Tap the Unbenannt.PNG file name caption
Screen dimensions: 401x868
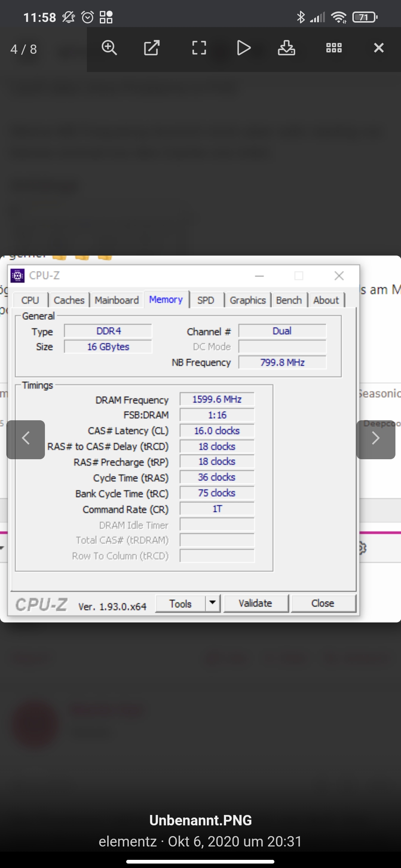click(200, 820)
